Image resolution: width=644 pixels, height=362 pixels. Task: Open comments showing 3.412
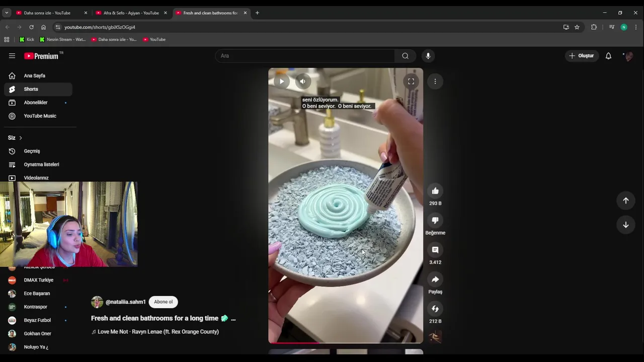[x=435, y=250]
